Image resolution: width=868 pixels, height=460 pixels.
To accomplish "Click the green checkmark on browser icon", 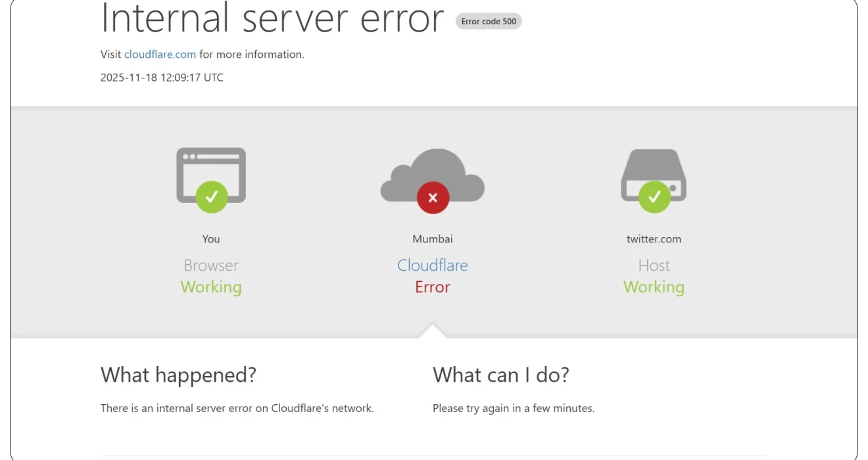I will (211, 196).
